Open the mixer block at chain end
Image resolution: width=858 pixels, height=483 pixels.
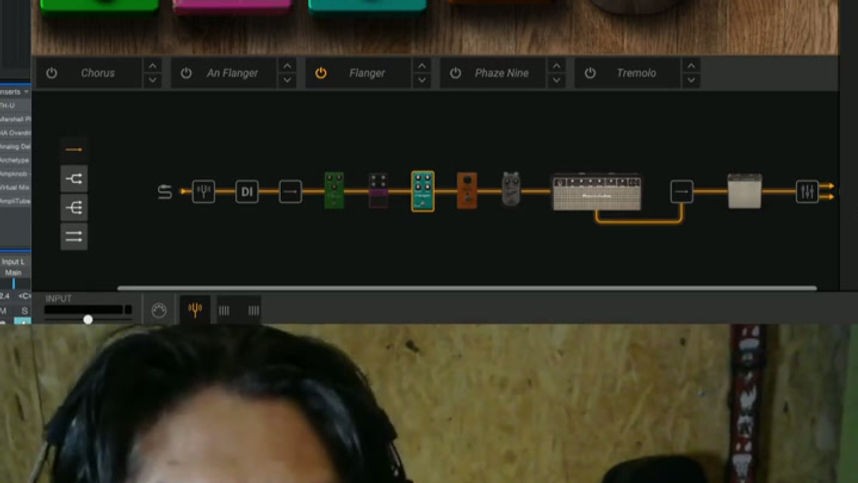(x=807, y=191)
